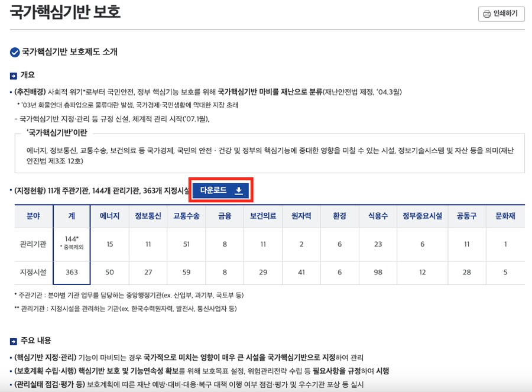This screenshot has height=392, width=532.
Task: Click the '국가핵심기반'이란 box heading
Action: tap(57, 132)
